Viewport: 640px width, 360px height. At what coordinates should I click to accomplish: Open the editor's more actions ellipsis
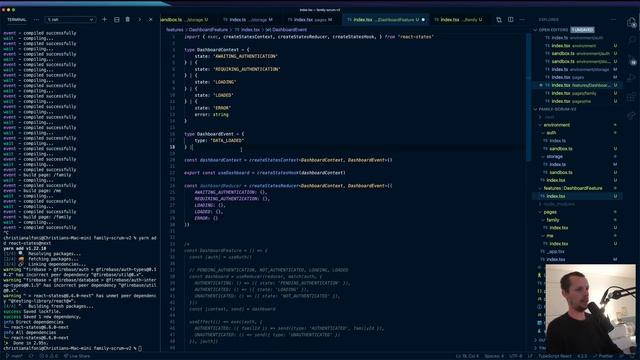[522, 20]
